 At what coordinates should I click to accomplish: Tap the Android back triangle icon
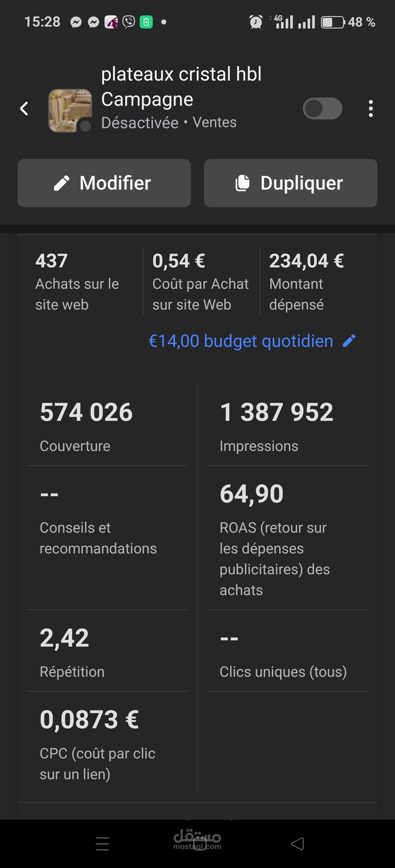(x=297, y=844)
